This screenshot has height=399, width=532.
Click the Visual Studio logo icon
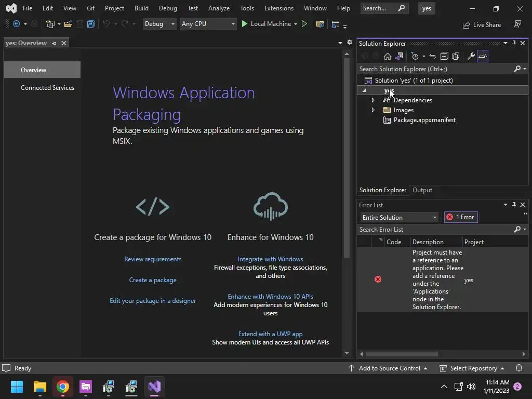(x=11, y=8)
